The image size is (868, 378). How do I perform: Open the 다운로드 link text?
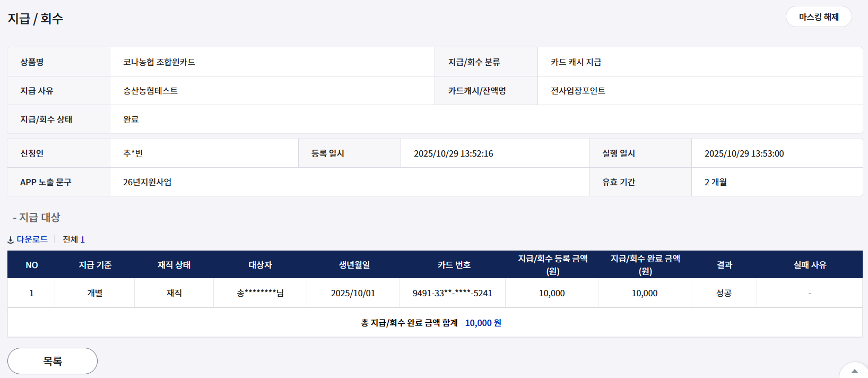pyautogui.click(x=32, y=239)
